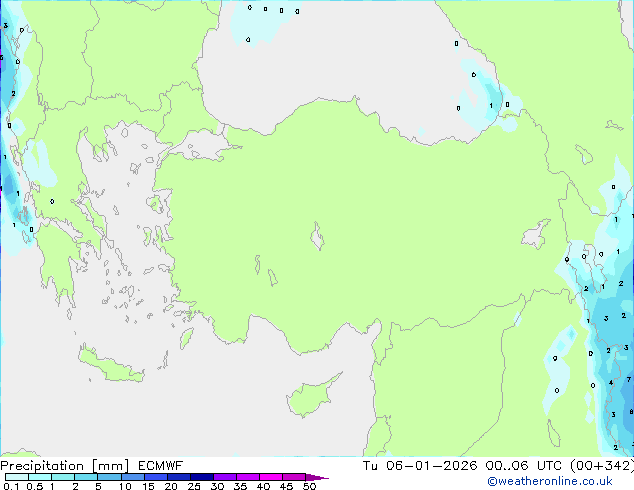Screen dimensions: 634x490
Task: Click the 1–2 mm legend swatch
Action: tap(63, 477)
